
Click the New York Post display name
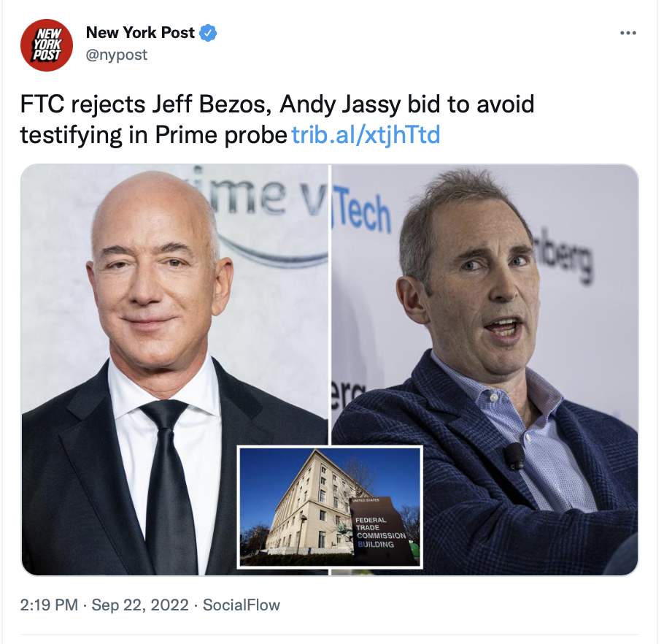(140, 33)
